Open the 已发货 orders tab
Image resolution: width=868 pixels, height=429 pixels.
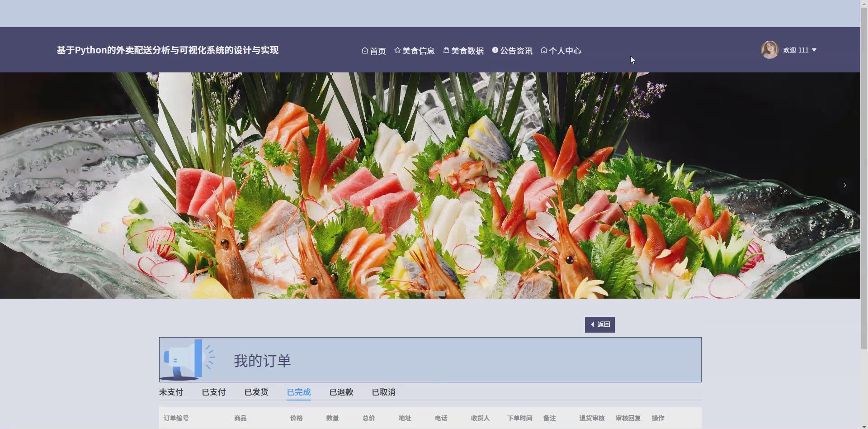255,392
